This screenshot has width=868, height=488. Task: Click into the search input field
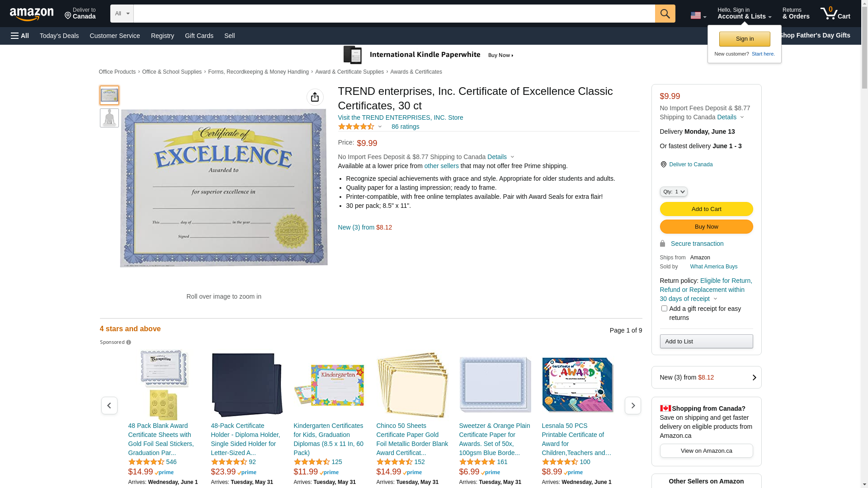tap(394, 14)
